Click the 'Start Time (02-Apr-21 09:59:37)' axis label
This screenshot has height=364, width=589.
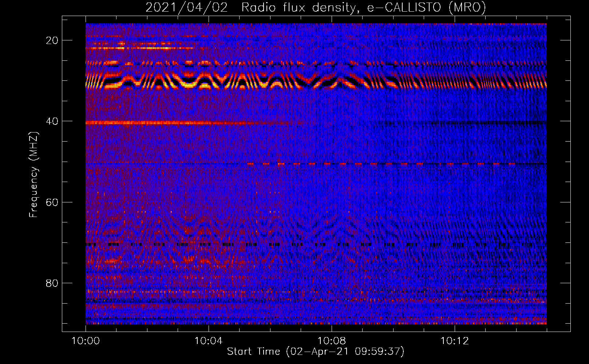pos(316,352)
